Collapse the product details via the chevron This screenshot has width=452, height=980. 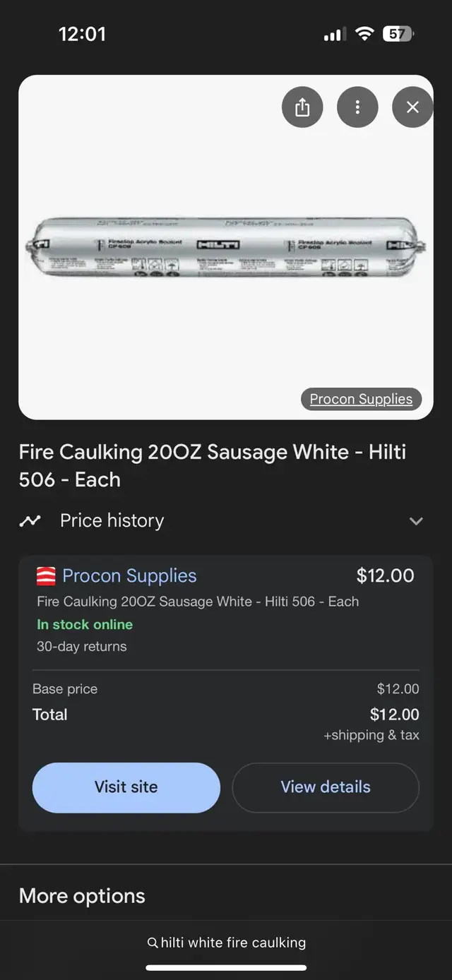(416, 521)
